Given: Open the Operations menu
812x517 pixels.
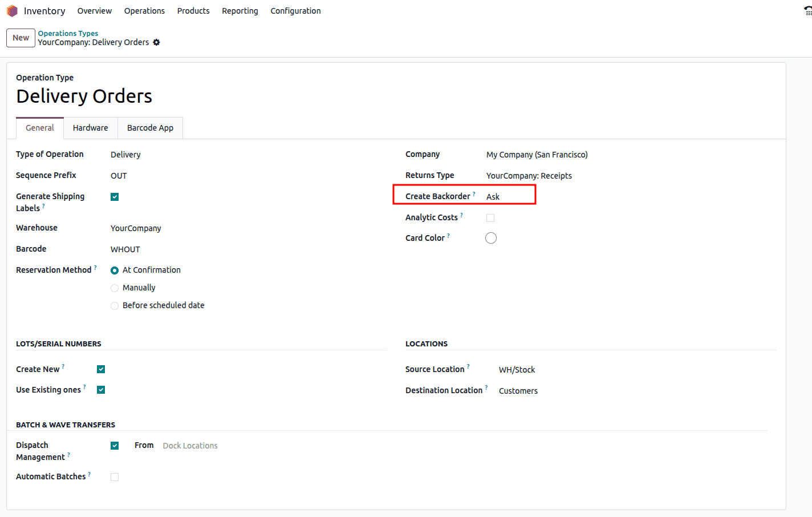Looking at the screenshot, I should 144,11.
